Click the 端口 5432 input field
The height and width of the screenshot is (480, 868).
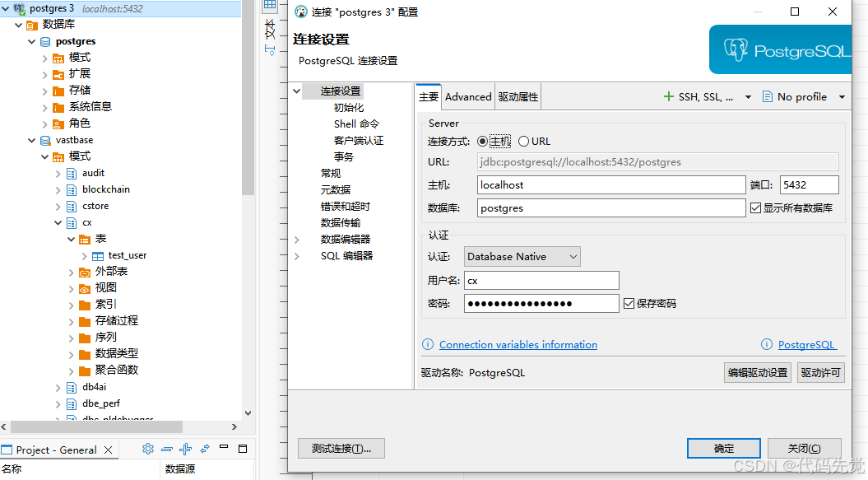click(809, 185)
